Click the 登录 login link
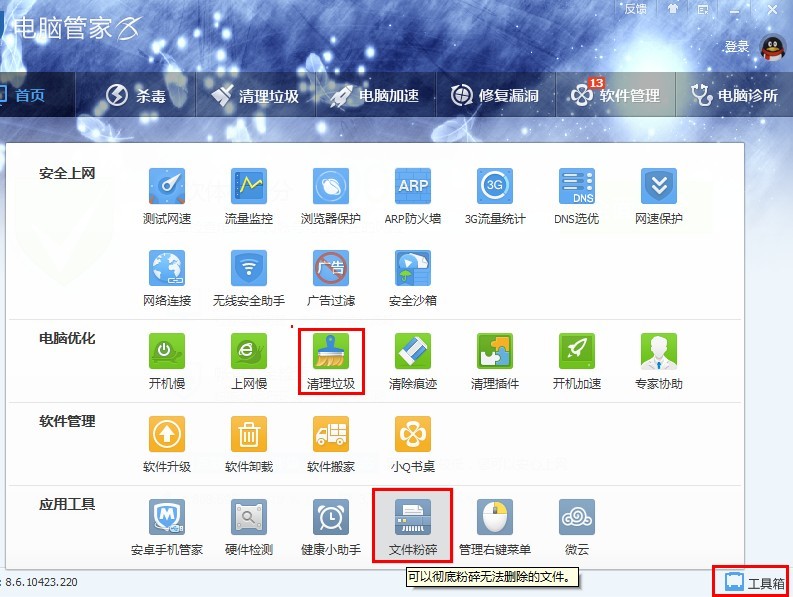Image resolution: width=793 pixels, height=597 pixels. click(x=736, y=47)
